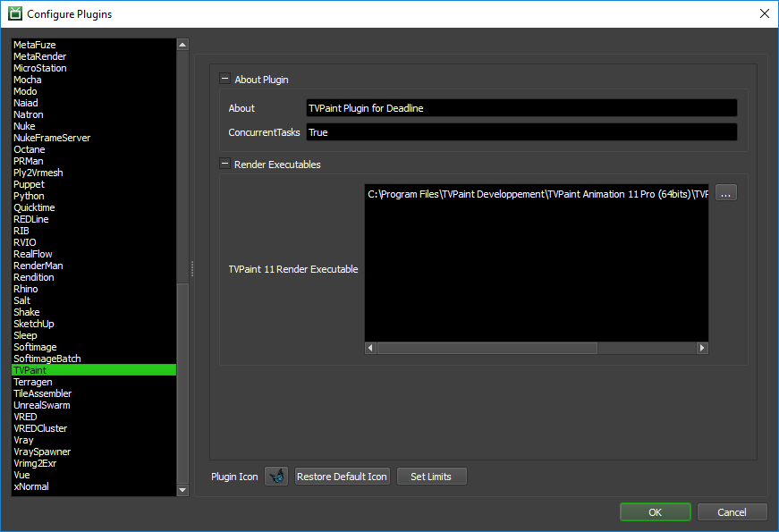Click executable path scroll left arrow
779x532 pixels.
(370, 348)
